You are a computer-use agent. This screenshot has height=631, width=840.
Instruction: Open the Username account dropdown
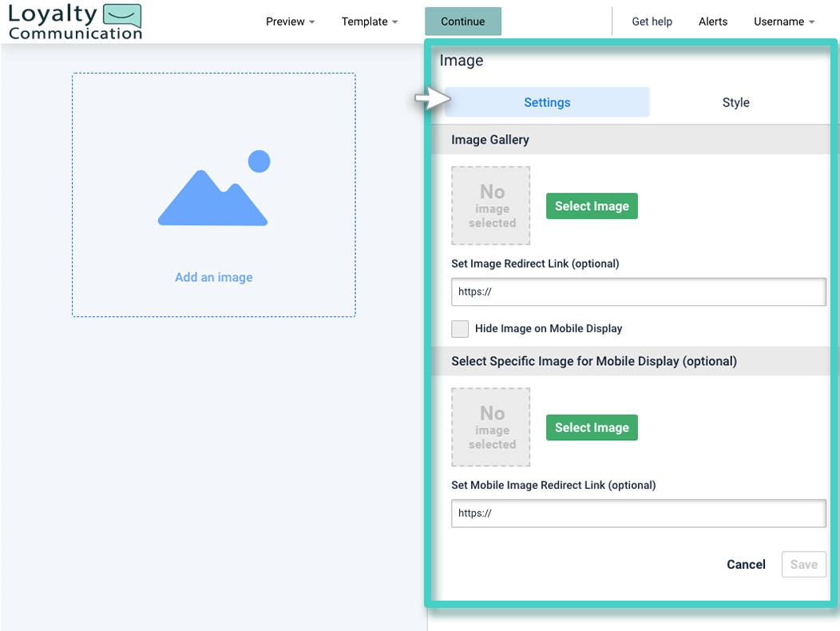783,22
